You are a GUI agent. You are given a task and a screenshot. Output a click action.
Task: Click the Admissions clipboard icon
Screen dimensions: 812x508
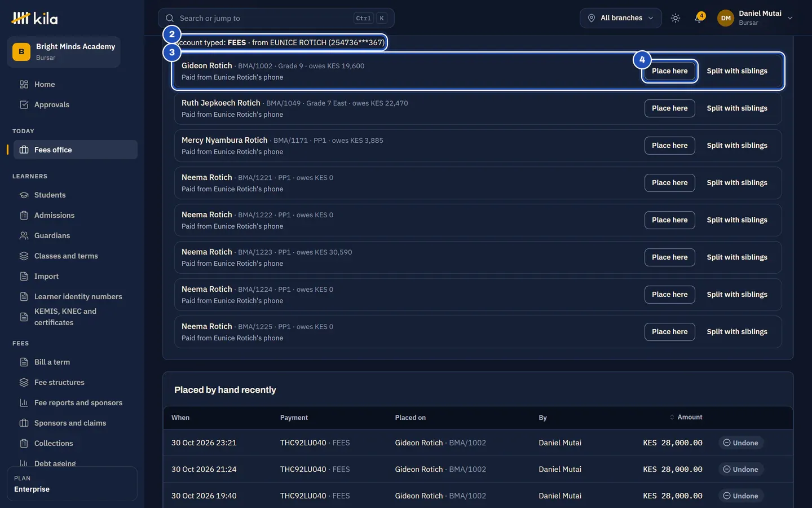[24, 215]
